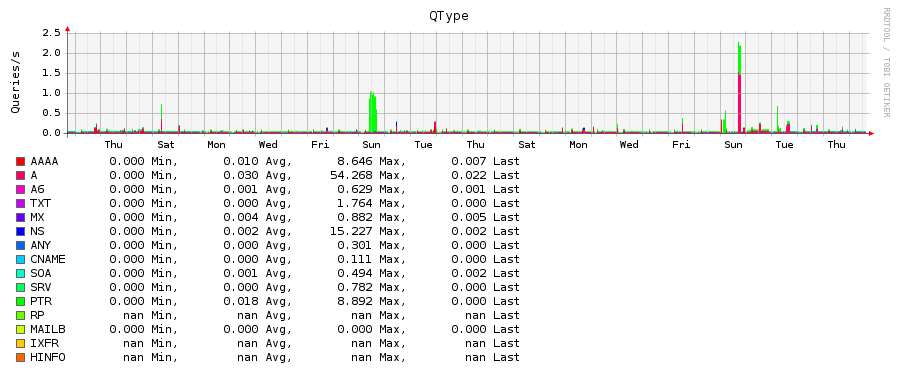
Task: Click the cyan SOA legend swatch
Action: point(20,274)
